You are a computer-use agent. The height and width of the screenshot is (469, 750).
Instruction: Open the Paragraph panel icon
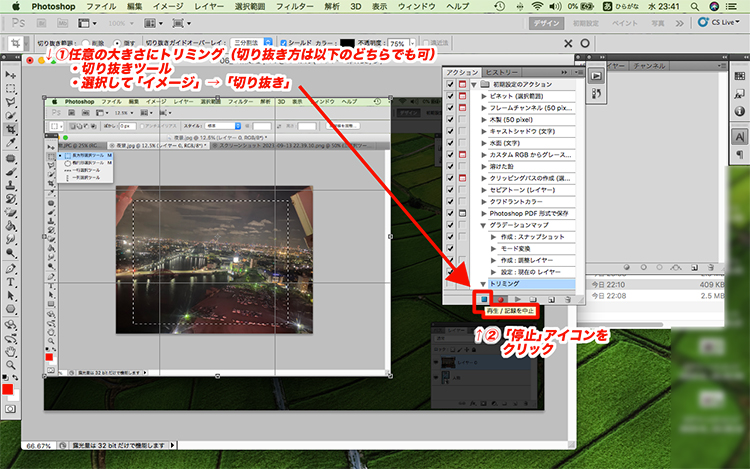tap(739, 154)
